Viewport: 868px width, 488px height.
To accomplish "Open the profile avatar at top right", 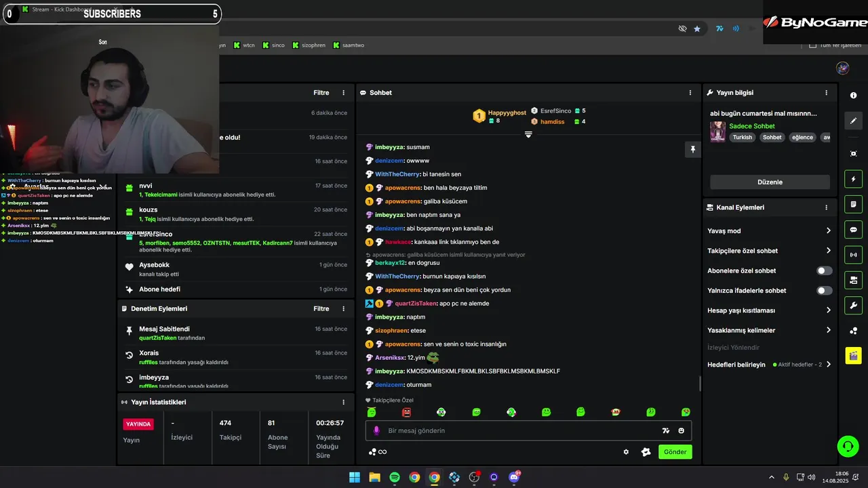I will (x=842, y=68).
